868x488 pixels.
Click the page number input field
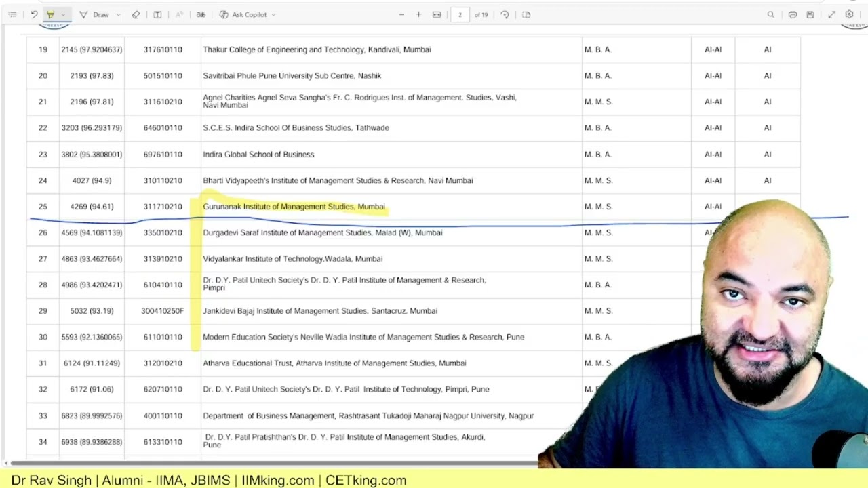[x=460, y=14]
